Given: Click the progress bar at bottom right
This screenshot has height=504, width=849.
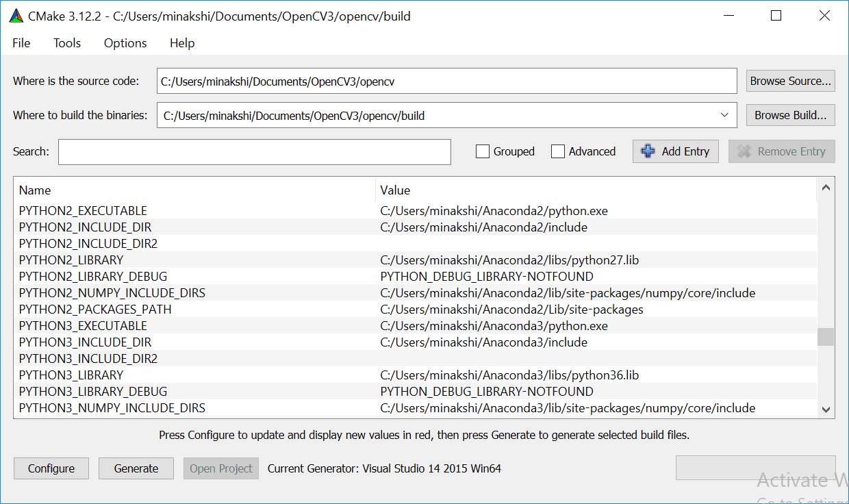Looking at the screenshot, I should click(x=756, y=468).
